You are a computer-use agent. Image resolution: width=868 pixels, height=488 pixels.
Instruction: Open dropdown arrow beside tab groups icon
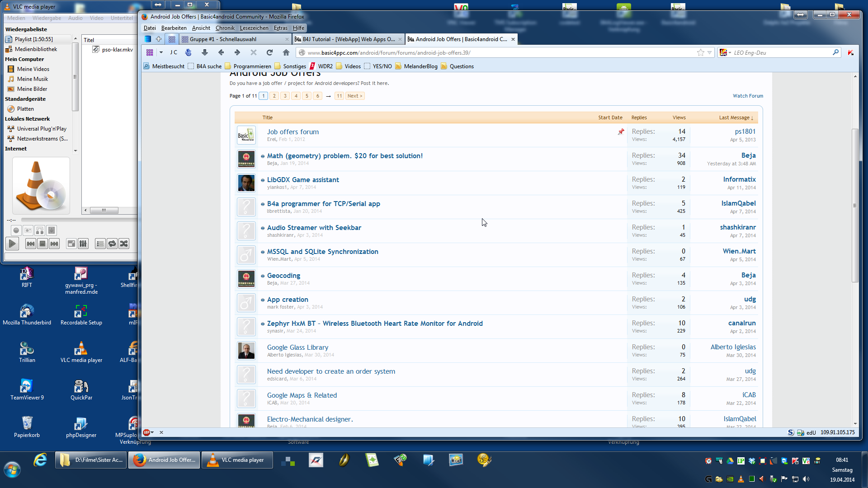[x=161, y=52]
